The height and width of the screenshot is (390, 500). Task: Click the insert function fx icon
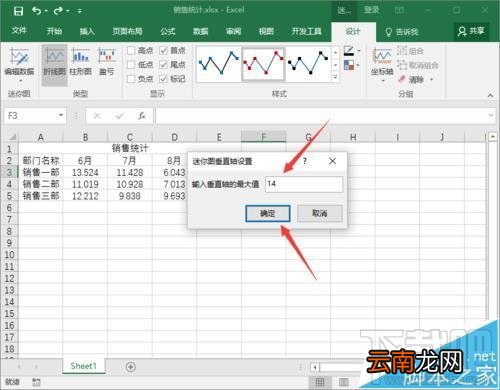click(142, 116)
